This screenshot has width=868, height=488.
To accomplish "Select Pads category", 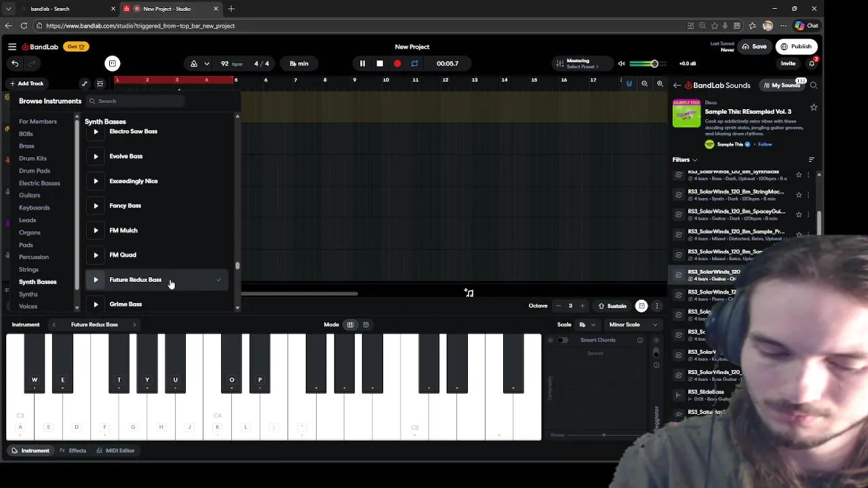I will [26, 245].
